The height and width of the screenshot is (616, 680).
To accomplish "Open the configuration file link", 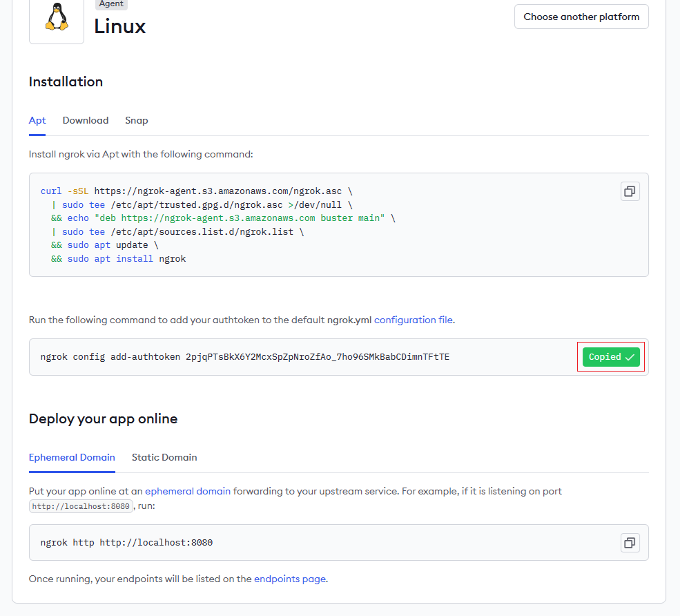I will [x=414, y=320].
